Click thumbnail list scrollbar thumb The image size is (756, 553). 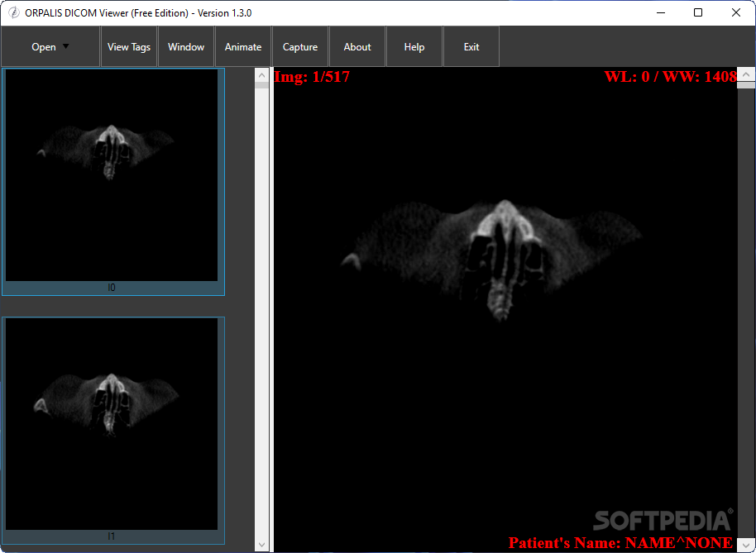tap(262, 85)
